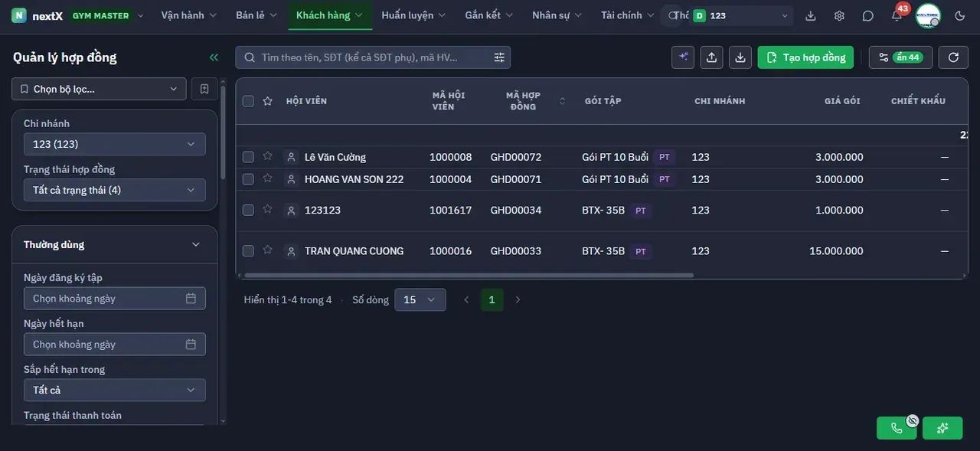This screenshot has width=980, height=451.
Task: Open the Chọn bộ lọc dropdown
Action: pyautogui.click(x=99, y=89)
